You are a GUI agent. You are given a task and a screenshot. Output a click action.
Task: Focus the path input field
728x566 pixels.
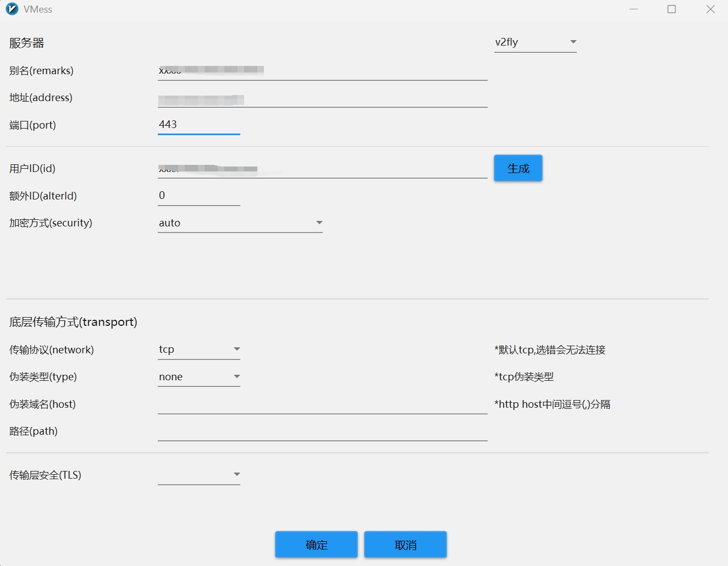(322, 431)
